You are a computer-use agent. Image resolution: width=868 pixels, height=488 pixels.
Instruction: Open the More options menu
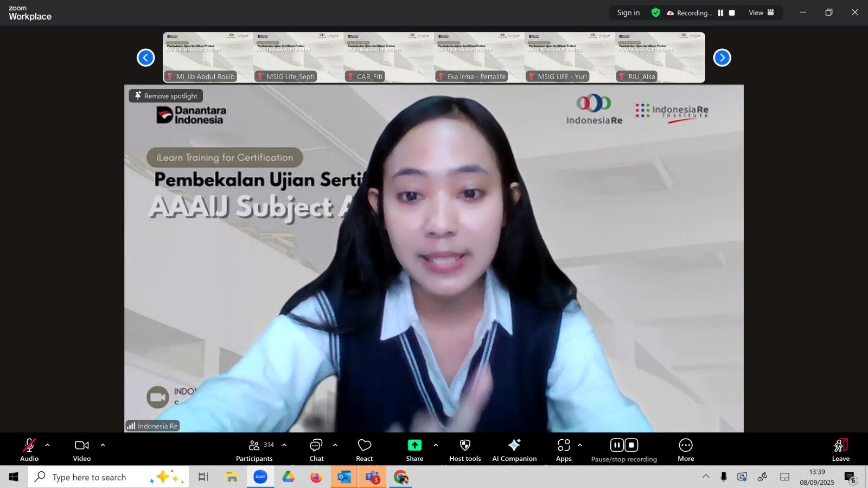[x=686, y=450]
